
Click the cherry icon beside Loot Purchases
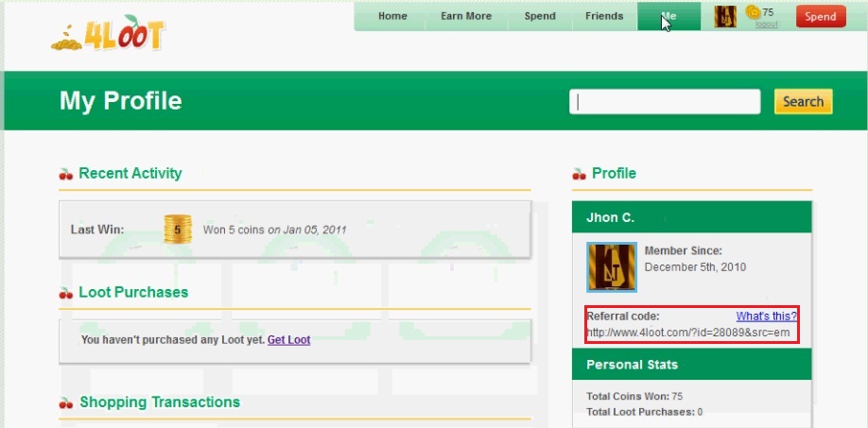click(x=66, y=293)
